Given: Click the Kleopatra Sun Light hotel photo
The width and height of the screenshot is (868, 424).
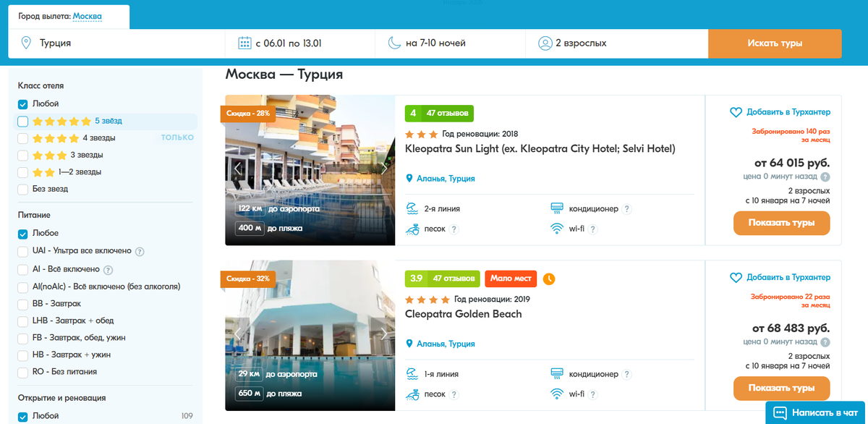Looking at the screenshot, I should pyautogui.click(x=310, y=171).
